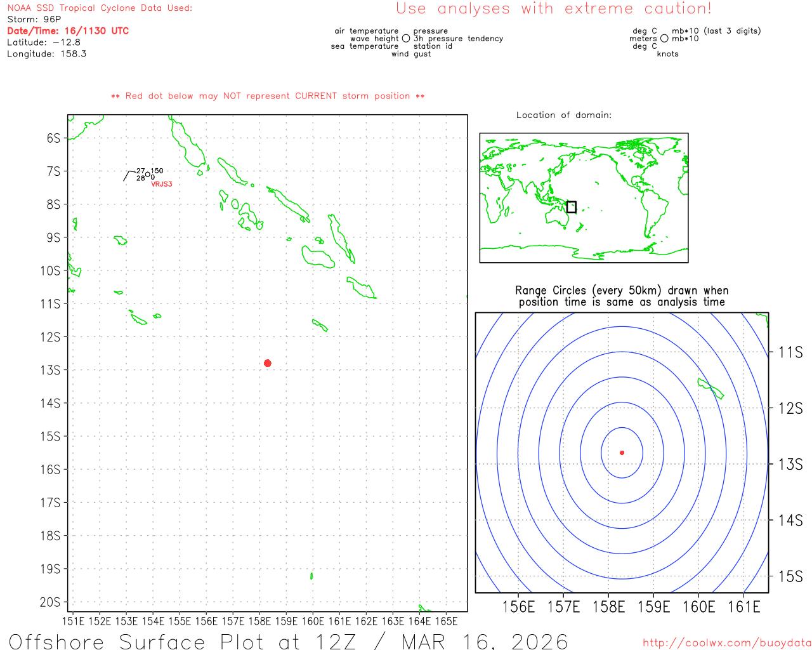Click the red center dot in range circles

tap(622, 453)
